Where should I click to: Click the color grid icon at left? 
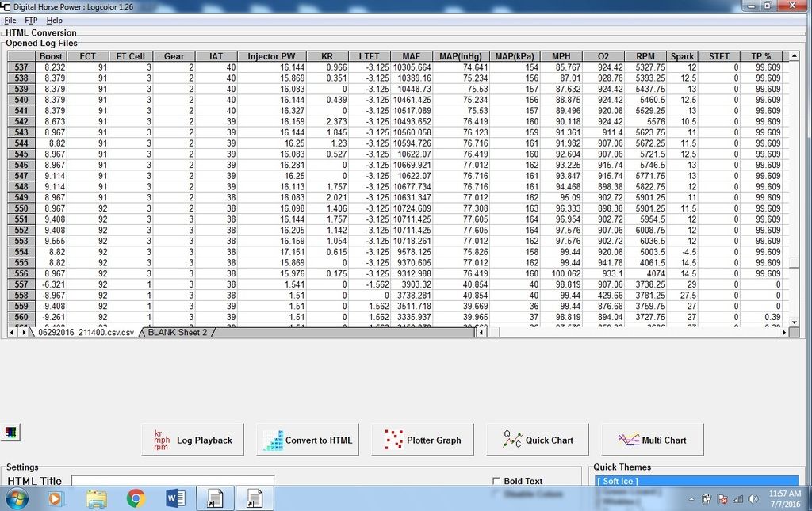[10, 433]
